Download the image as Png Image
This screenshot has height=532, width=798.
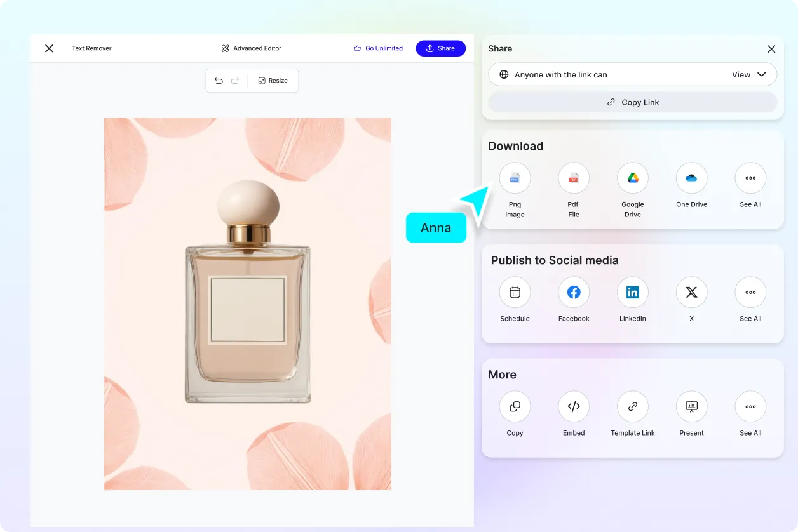tap(515, 178)
